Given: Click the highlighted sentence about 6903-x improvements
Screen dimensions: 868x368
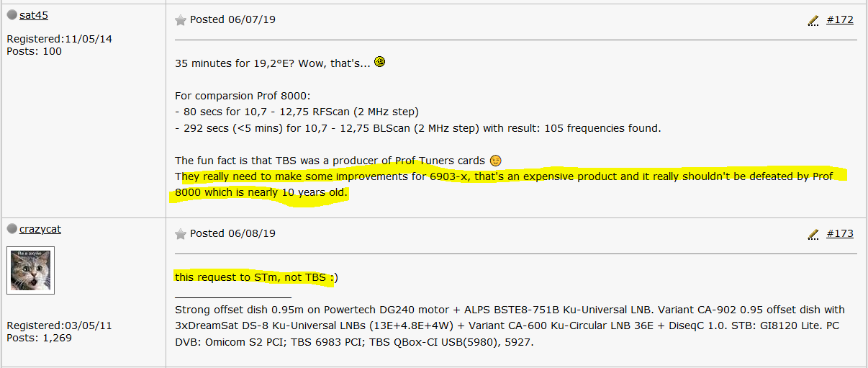Looking at the screenshot, I should point(504,176).
